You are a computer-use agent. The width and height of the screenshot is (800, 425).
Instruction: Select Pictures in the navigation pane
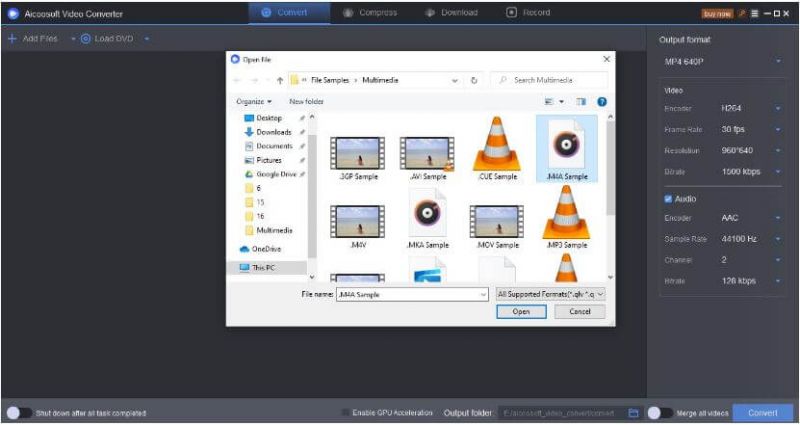coord(269,160)
